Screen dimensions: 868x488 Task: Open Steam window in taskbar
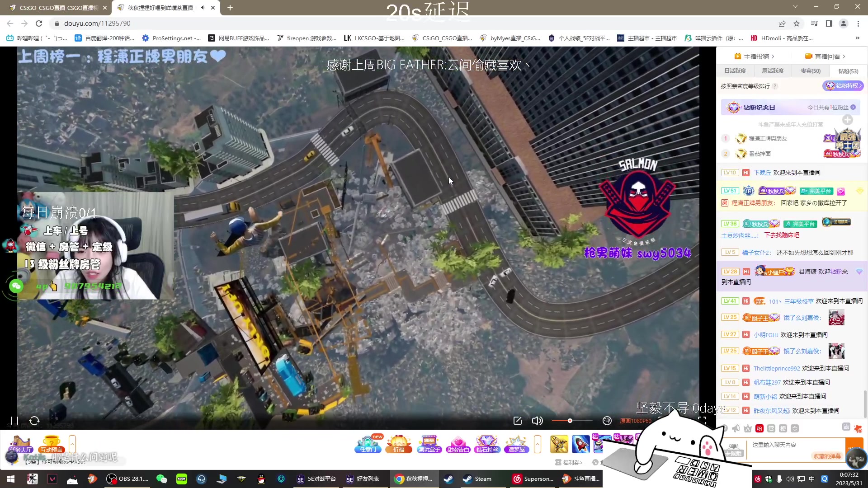[477, 479]
